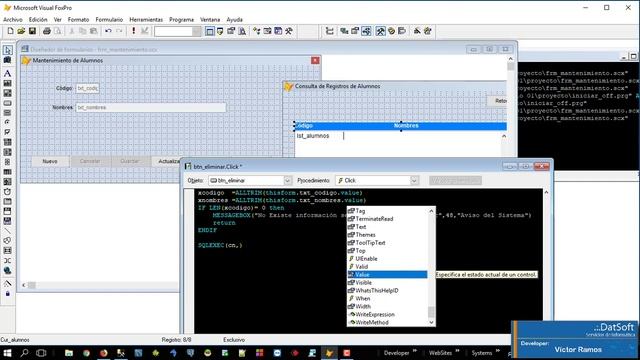Choose WhatsThisHelpID in the autocomplete list
The image size is (640, 360).
(x=387, y=291)
